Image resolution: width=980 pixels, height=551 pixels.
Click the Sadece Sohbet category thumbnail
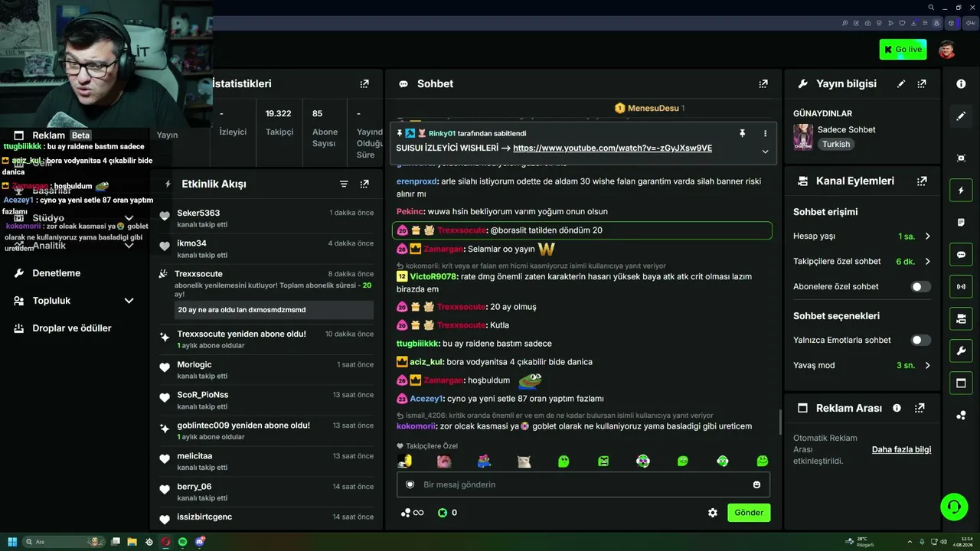click(803, 137)
